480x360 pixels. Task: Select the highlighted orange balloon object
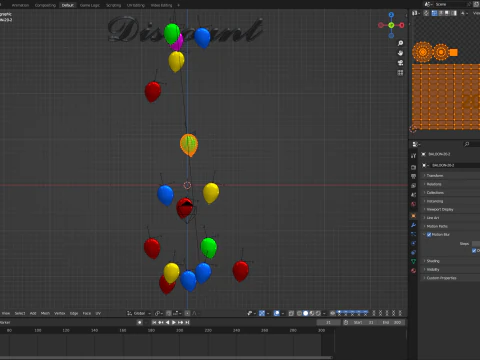point(189,145)
